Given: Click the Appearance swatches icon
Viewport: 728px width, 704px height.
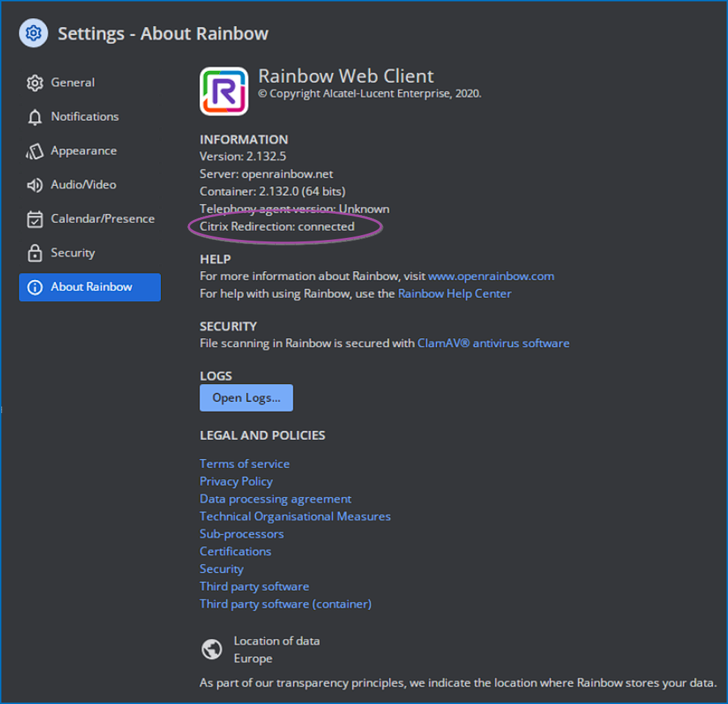Looking at the screenshot, I should click(35, 151).
